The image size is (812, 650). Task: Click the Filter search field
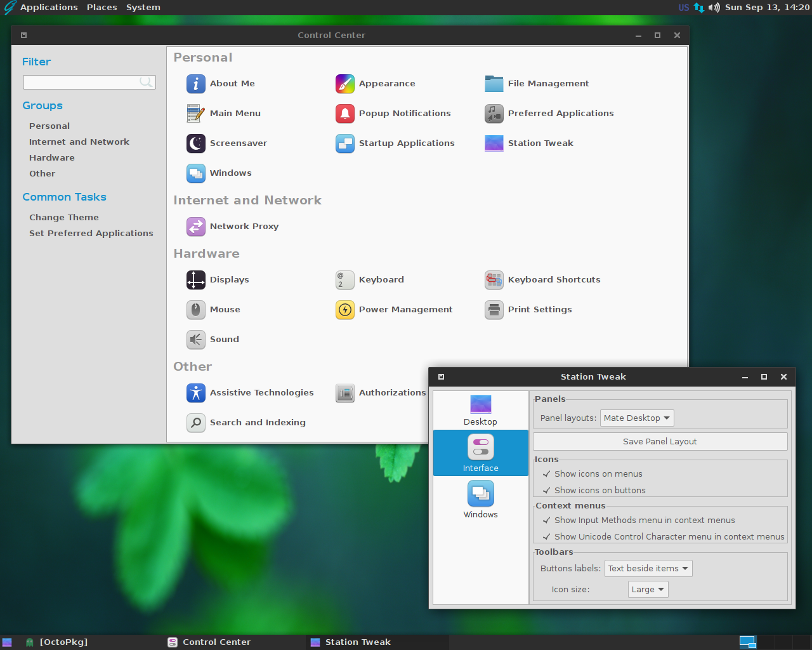point(89,82)
